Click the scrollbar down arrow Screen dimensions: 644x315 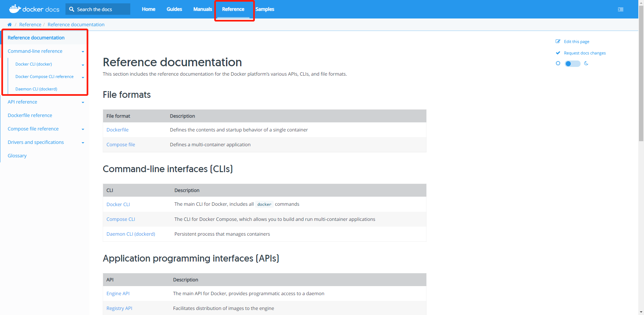tap(641, 312)
